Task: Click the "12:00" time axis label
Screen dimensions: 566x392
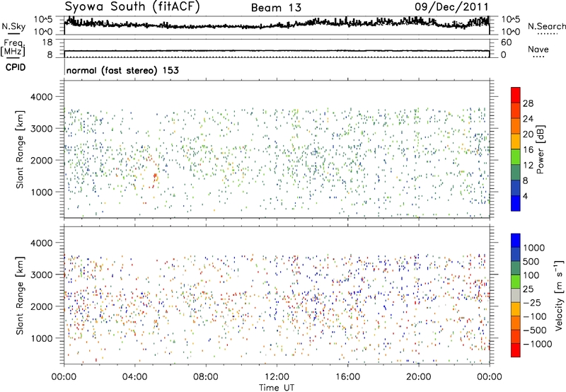Action: [277, 377]
